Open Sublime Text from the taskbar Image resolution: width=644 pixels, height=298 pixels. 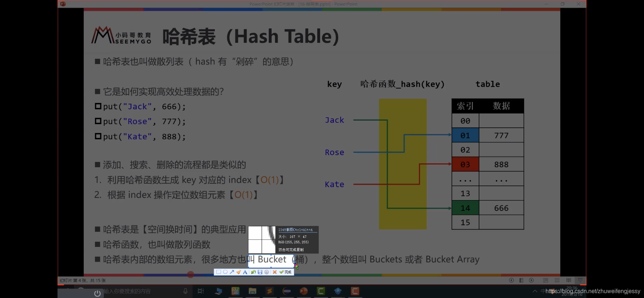tap(270, 291)
